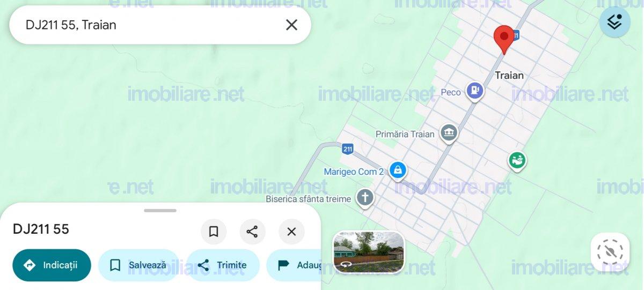Click the Trimite share button

(223, 265)
